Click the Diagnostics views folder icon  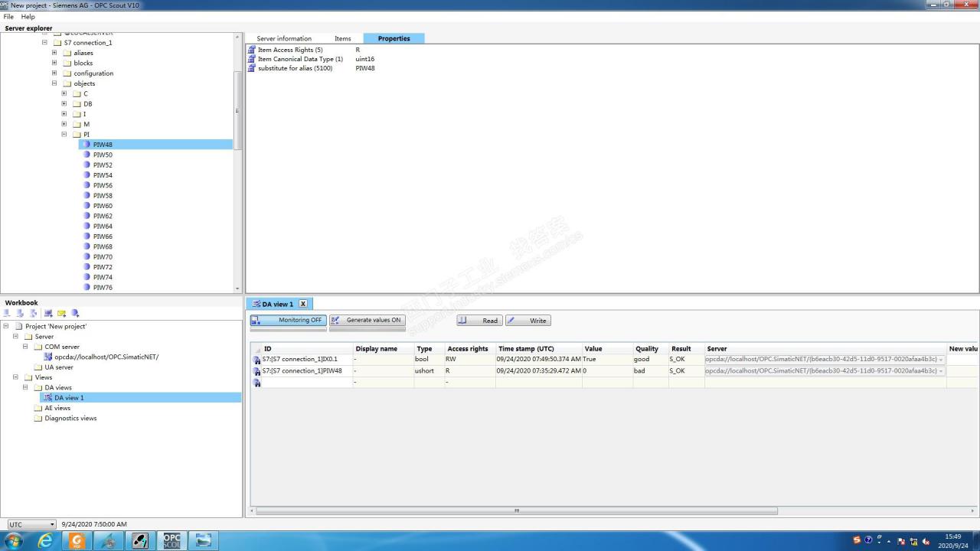click(x=38, y=419)
